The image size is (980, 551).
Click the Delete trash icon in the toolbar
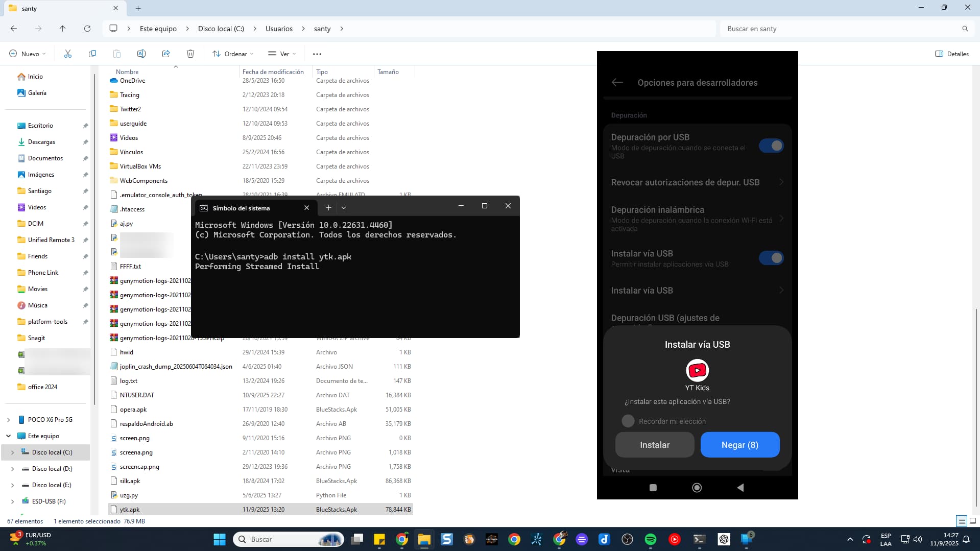[190, 54]
